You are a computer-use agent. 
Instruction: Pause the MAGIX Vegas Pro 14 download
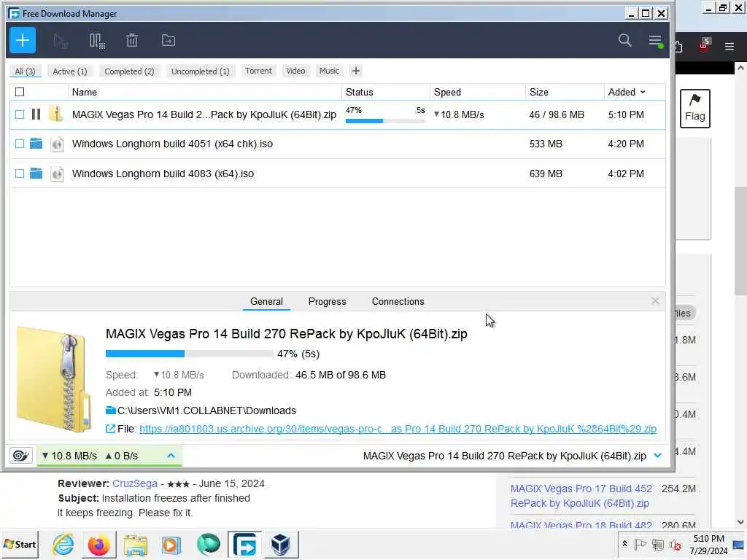(36, 114)
